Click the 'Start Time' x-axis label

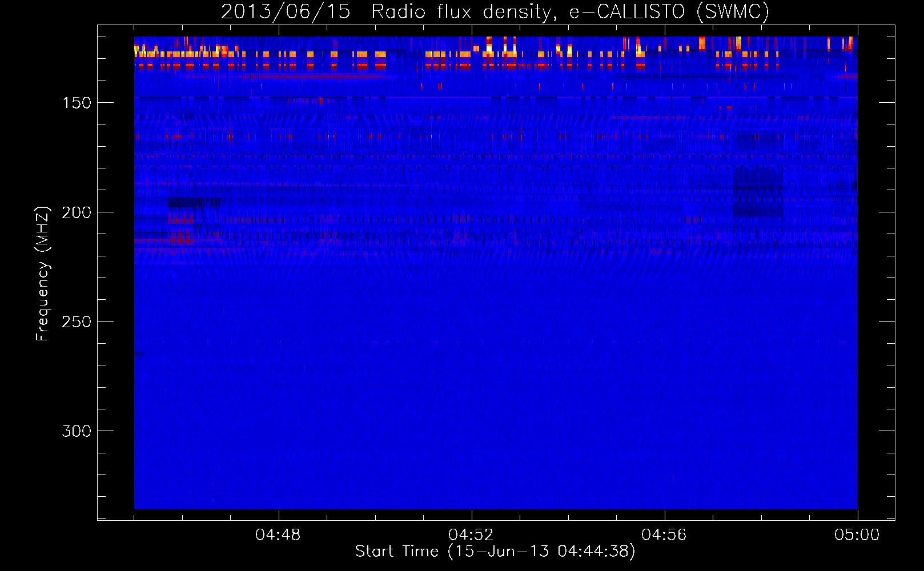pos(495,552)
